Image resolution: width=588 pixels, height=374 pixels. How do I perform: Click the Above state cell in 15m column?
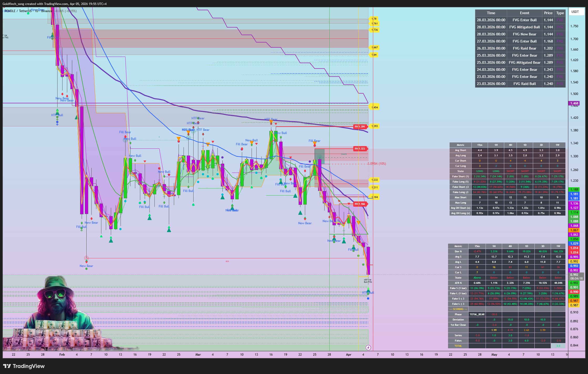point(477,278)
